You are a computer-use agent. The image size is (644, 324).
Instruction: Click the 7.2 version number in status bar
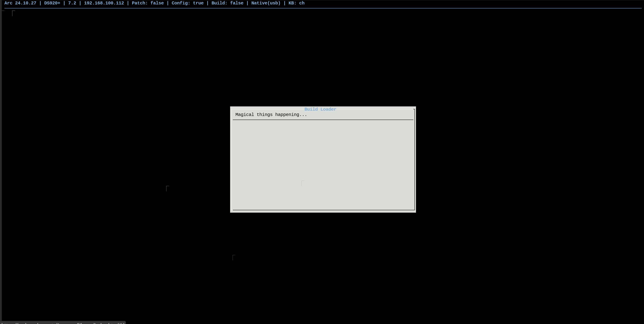[72, 3]
